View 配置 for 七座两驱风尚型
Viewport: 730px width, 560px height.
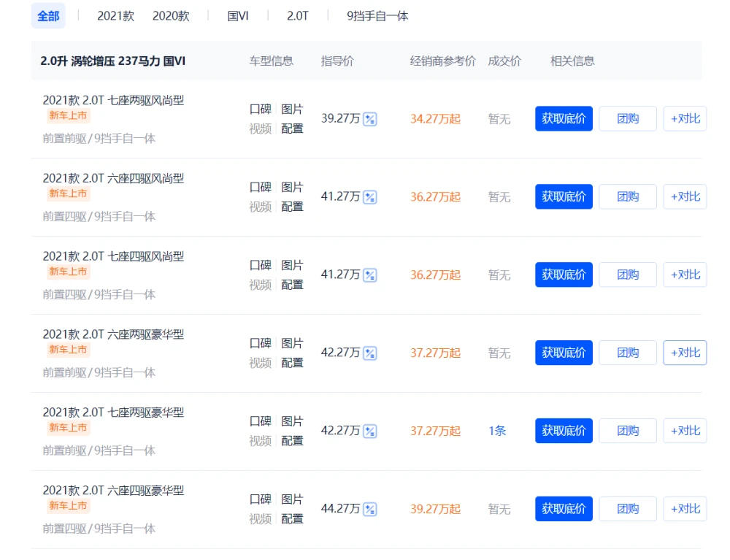point(293,129)
